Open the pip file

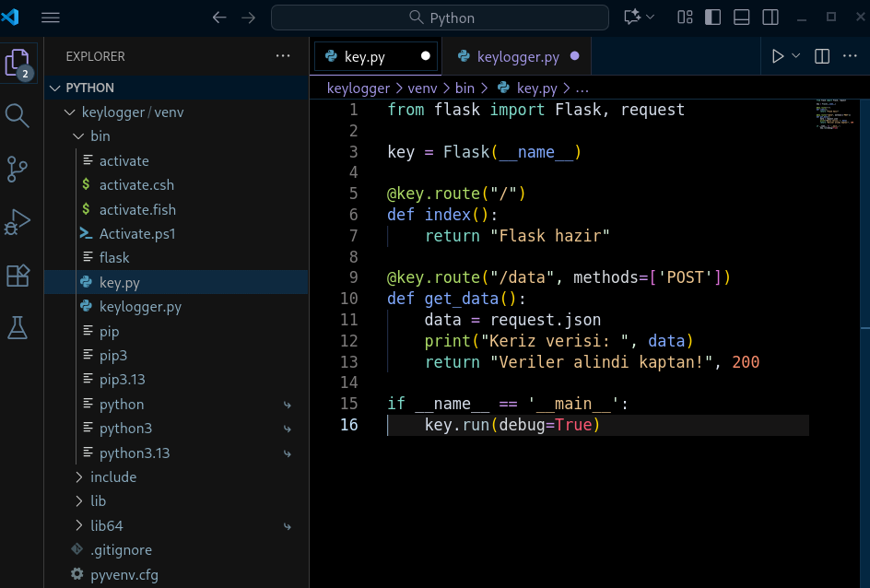click(176, 331)
